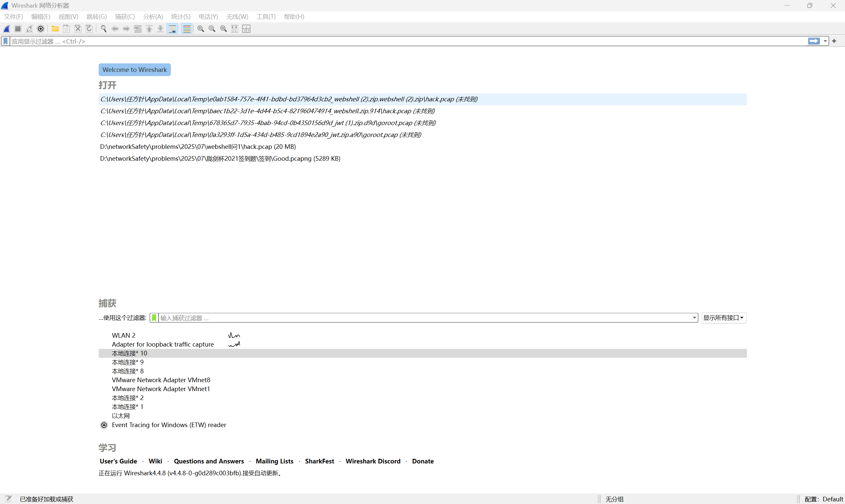Viewport: 845px width, 504px height.
Task: Click the find packet magnifier icon
Action: tap(104, 29)
